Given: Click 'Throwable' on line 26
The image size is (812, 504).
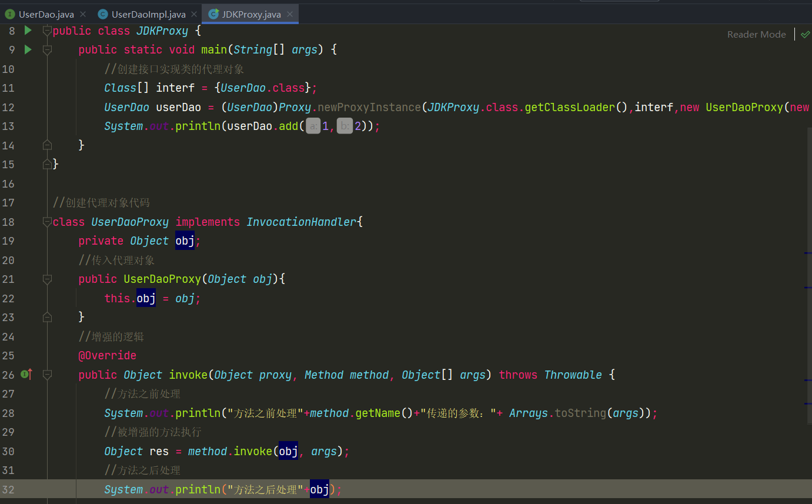Looking at the screenshot, I should 573,375.
